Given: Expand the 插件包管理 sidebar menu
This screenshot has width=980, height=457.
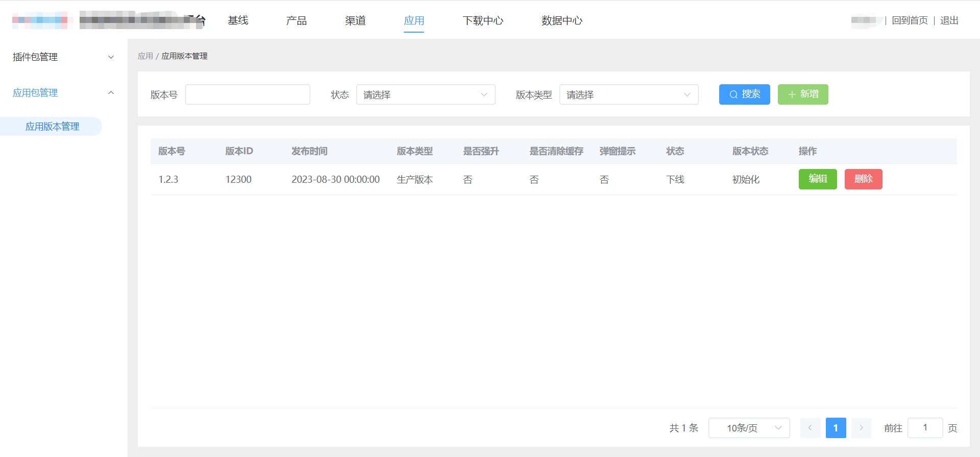Looking at the screenshot, I should click(63, 57).
